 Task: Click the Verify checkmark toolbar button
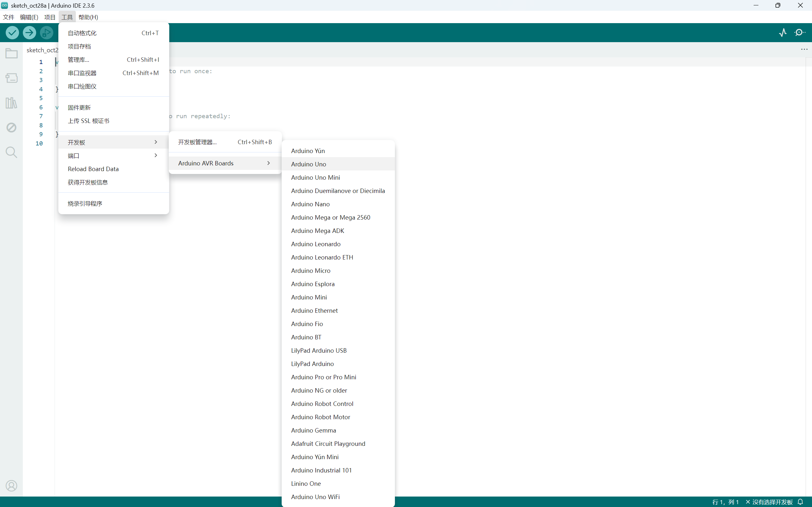[12, 33]
